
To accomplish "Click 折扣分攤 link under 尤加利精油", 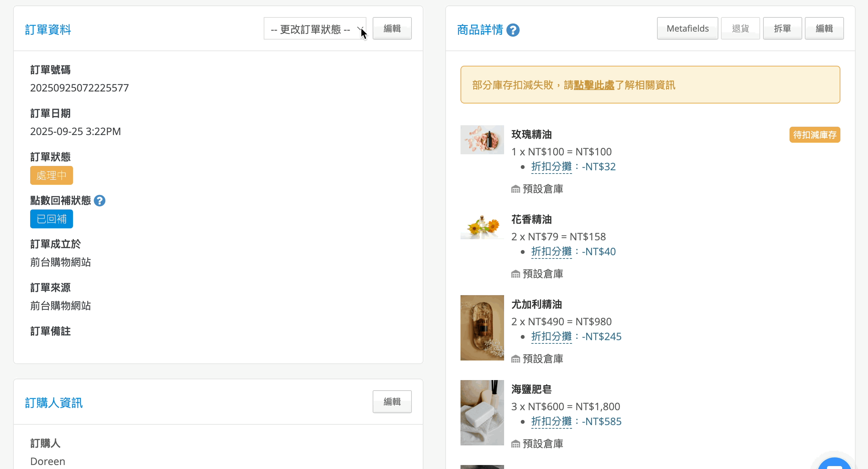I will 552,337.
